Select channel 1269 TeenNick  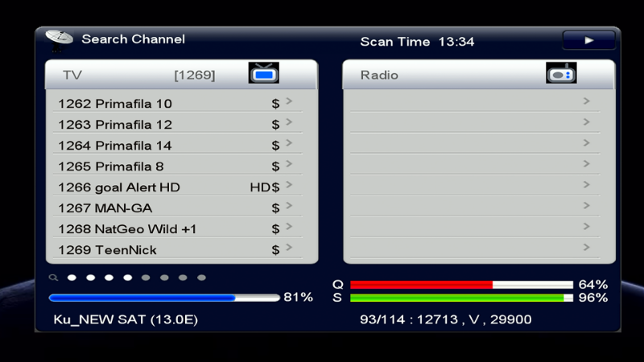(x=178, y=248)
